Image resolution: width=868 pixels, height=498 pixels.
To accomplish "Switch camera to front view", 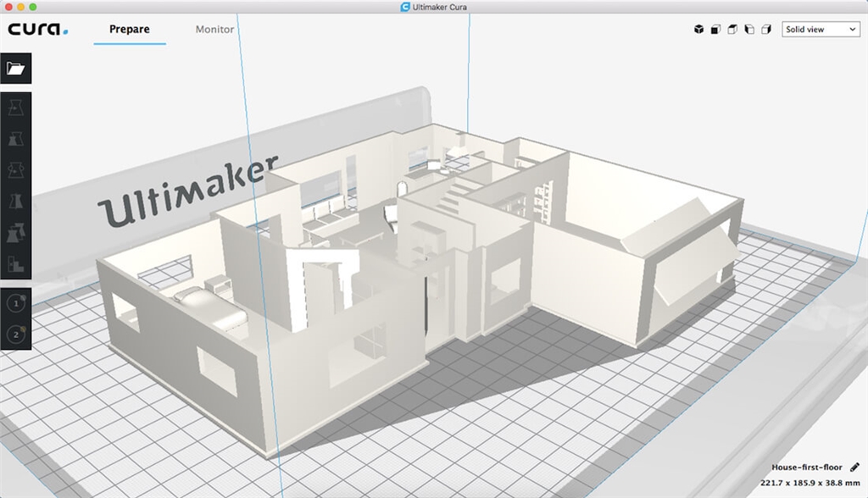I will pos(716,30).
